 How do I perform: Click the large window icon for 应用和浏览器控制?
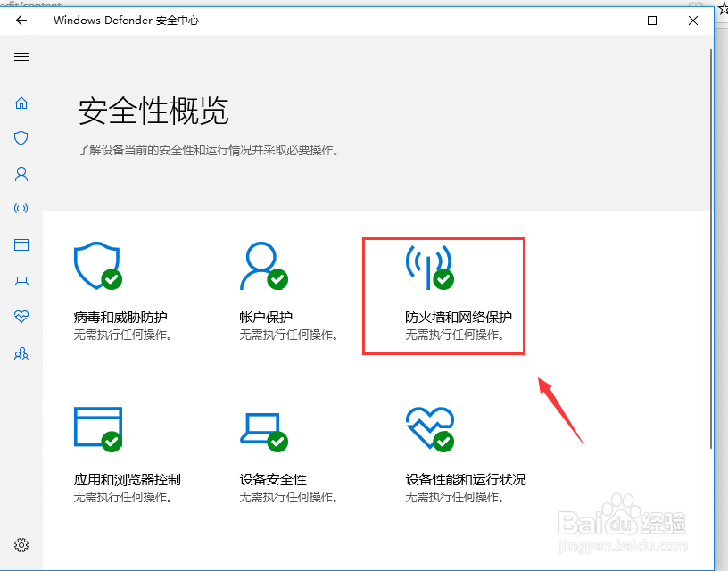coord(98,429)
